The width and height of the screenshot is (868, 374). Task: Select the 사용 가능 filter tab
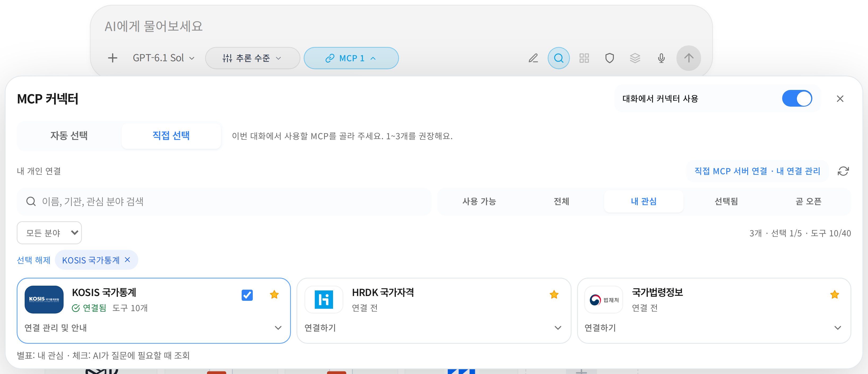point(479,201)
